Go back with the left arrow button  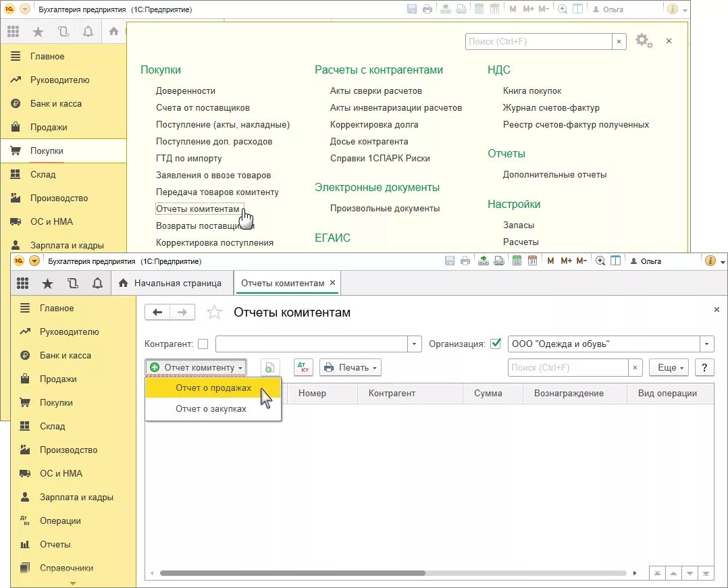pos(157,313)
